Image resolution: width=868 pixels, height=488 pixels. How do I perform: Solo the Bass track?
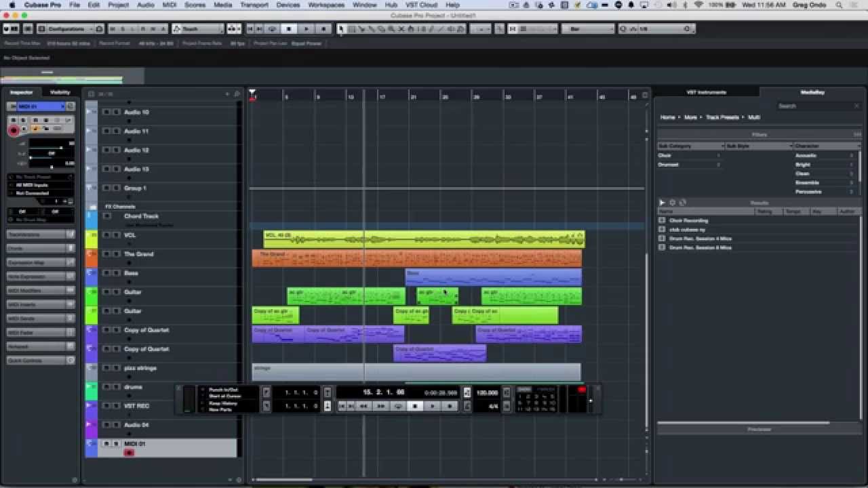pyautogui.click(x=116, y=273)
